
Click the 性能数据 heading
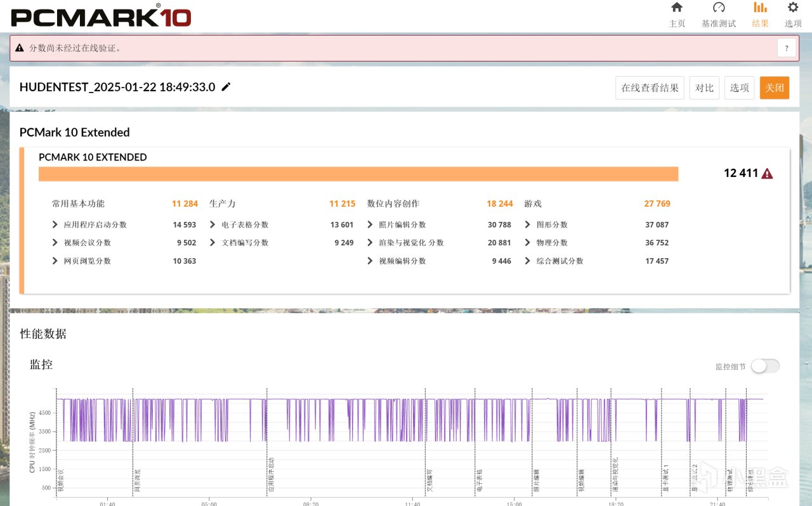(43, 334)
